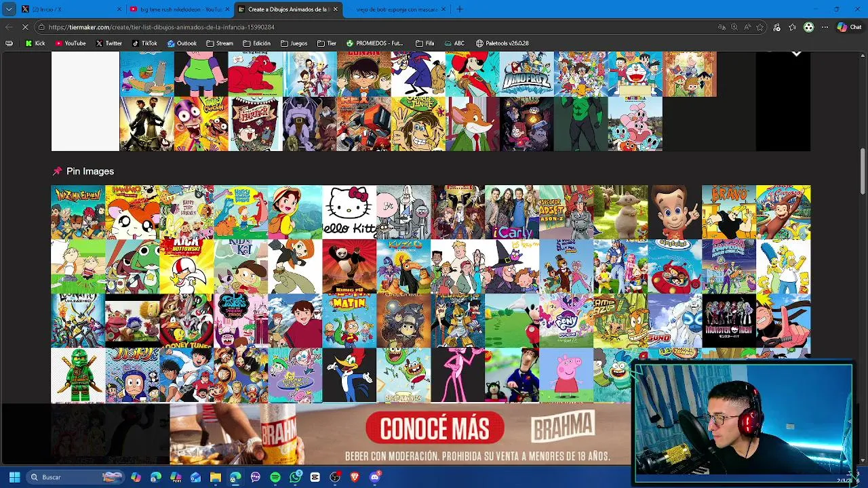Open the YouTube bookmark
This screenshot has width=868, height=488.
coord(71,43)
